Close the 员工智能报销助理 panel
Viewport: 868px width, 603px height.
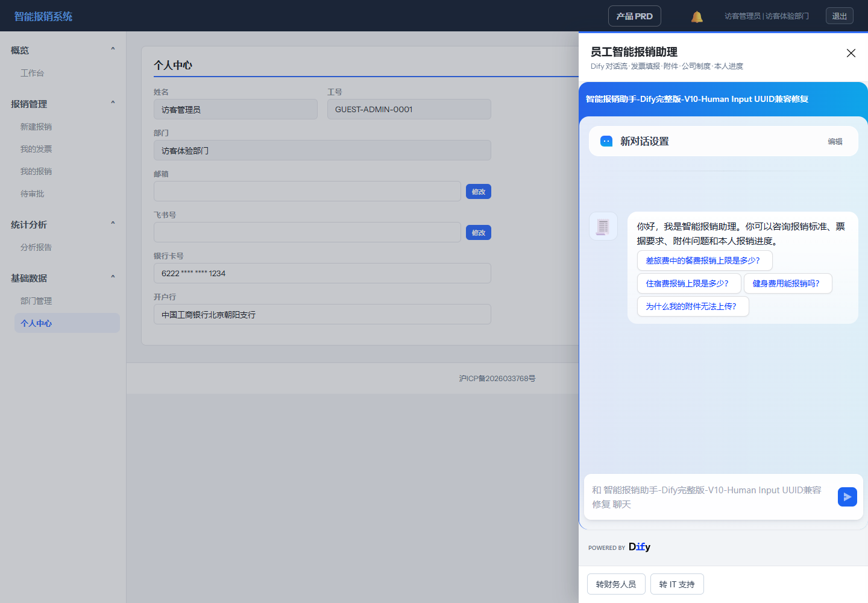click(851, 53)
